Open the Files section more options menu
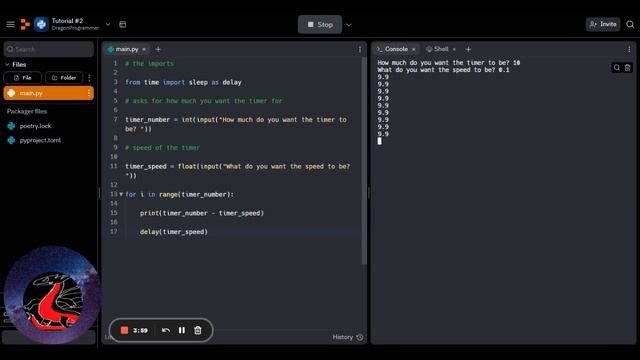640x360 pixels. pos(89,78)
